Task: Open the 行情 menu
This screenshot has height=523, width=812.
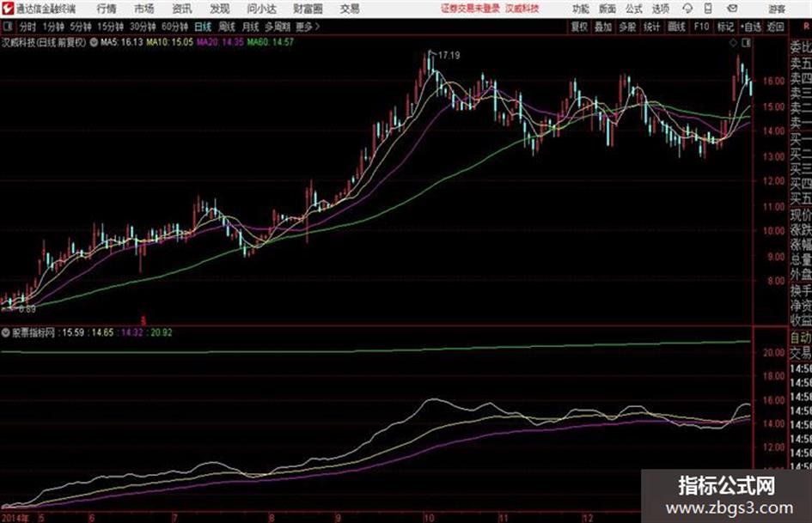Action: pyautogui.click(x=107, y=9)
